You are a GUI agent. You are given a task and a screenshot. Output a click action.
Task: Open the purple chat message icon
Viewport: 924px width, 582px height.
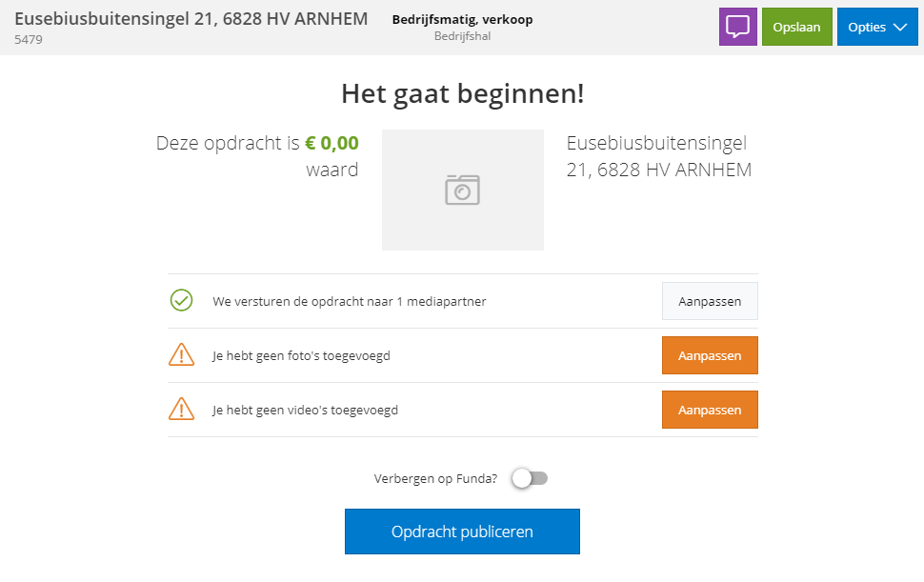tap(738, 27)
